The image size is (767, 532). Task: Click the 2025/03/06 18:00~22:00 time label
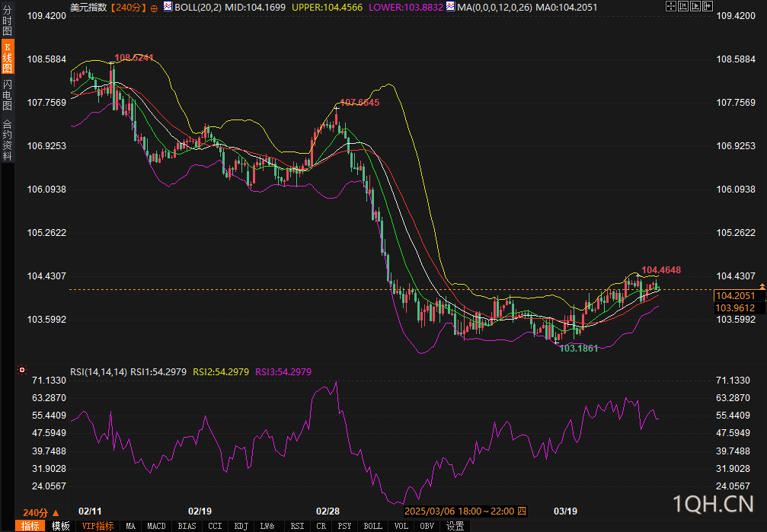465,511
